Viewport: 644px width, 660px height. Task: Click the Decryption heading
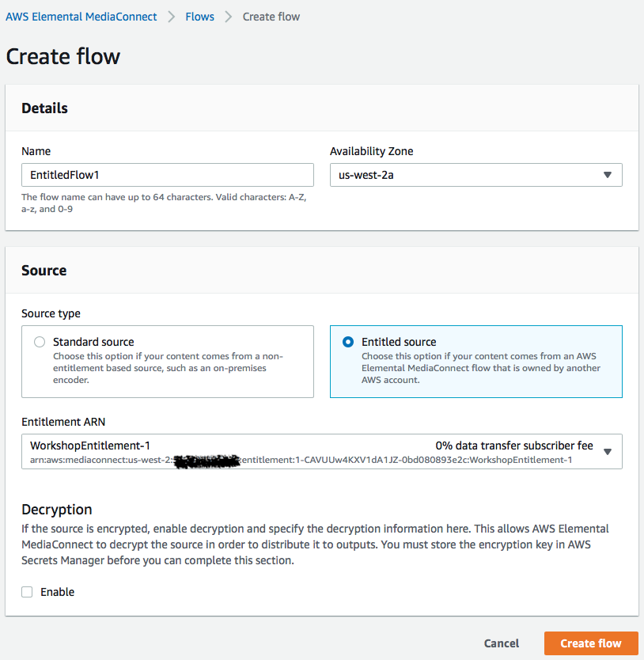pyautogui.click(x=57, y=510)
